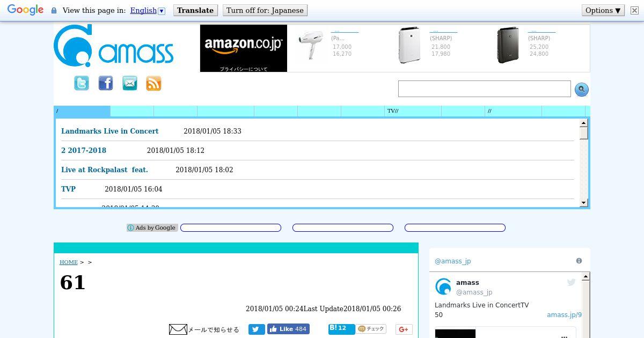The image size is (644, 338).
Task: Open the Facebook icon under the logo
Action: [106, 83]
